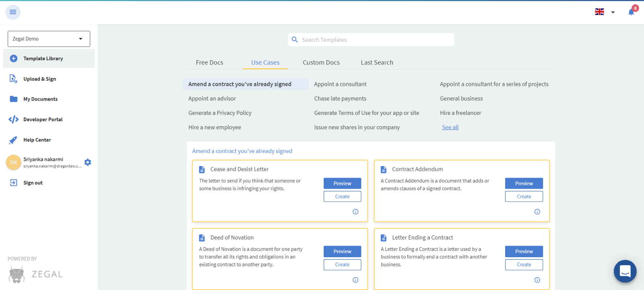The width and height of the screenshot is (644, 290).
Task: Preview the Letter Ending a Contract
Action: coord(524,252)
